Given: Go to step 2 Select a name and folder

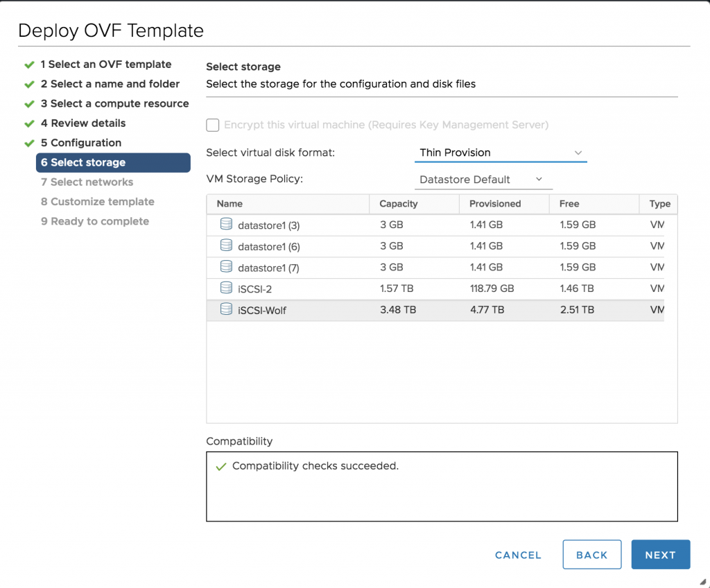Looking at the screenshot, I should [110, 84].
